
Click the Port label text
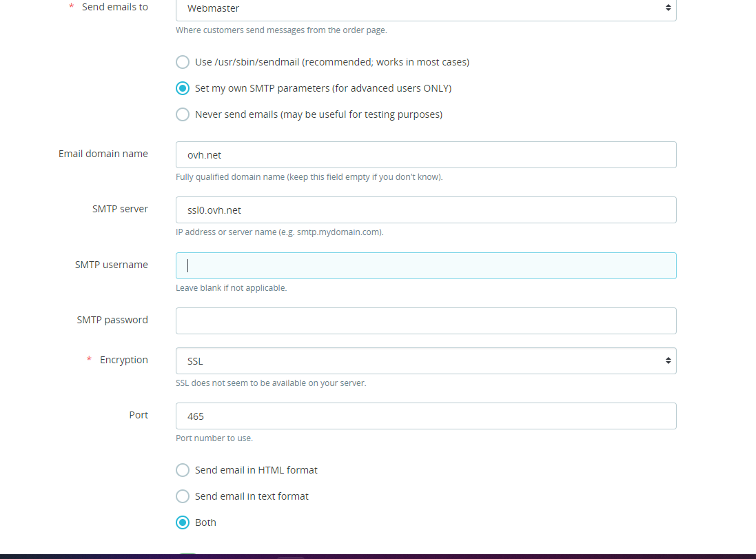[x=139, y=415]
